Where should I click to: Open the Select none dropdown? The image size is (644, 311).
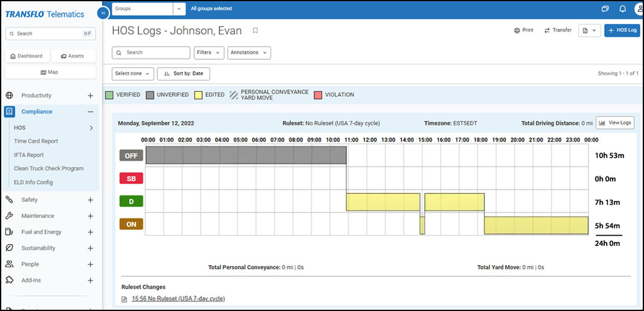tap(133, 73)
